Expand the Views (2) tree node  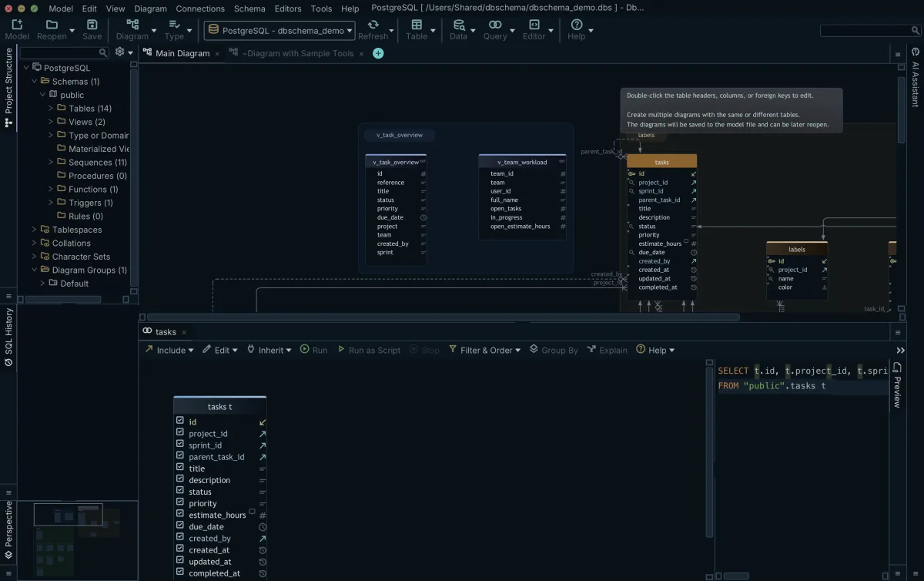tap(51, 122)
